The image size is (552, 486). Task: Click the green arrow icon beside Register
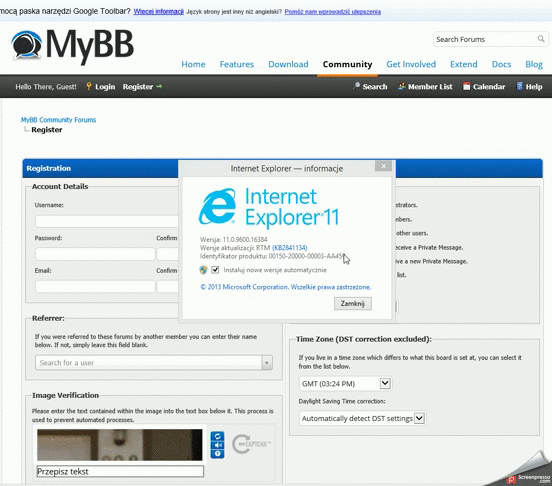click(159, 86)
